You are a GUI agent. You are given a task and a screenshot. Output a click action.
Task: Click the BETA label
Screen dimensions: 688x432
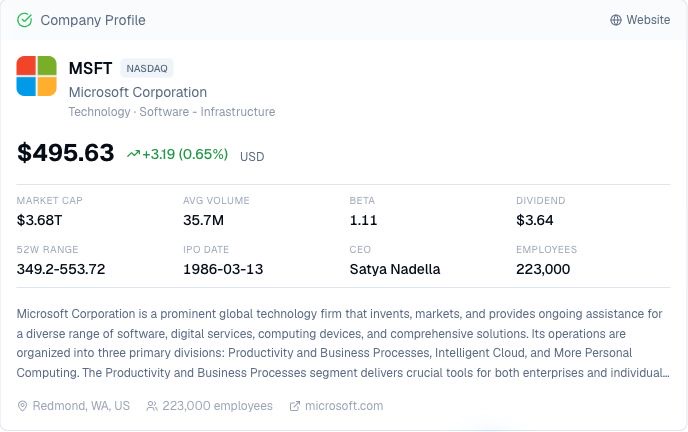click(x=362, y=200)
